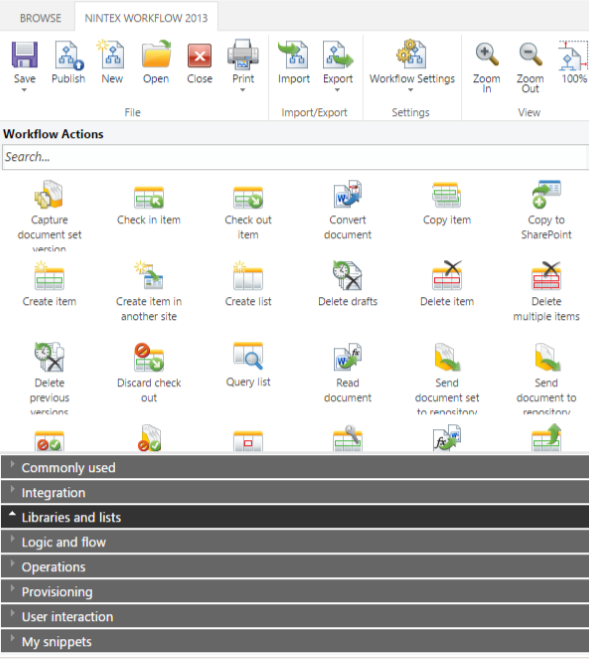Expand the Commonly used category
The width and height of the screenshot is (589, 659).
(295, 467)
